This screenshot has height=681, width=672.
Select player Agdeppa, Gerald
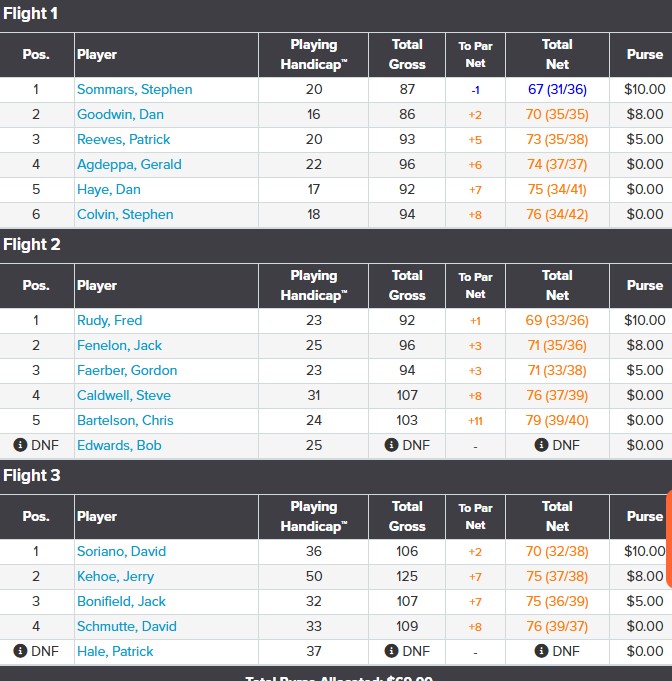coord(129,164)
